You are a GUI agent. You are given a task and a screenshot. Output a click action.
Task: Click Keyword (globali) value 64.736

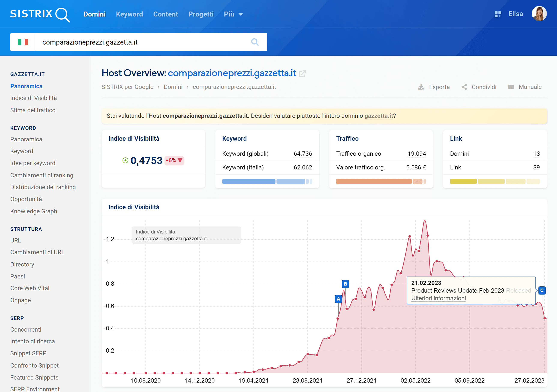[303, 154]
